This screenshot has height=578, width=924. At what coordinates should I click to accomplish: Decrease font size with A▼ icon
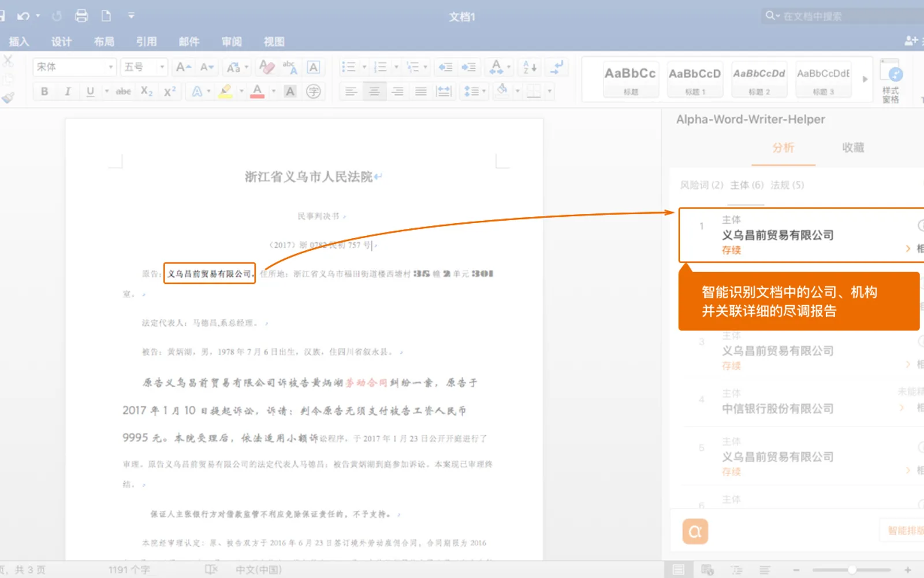pos(207,67)
